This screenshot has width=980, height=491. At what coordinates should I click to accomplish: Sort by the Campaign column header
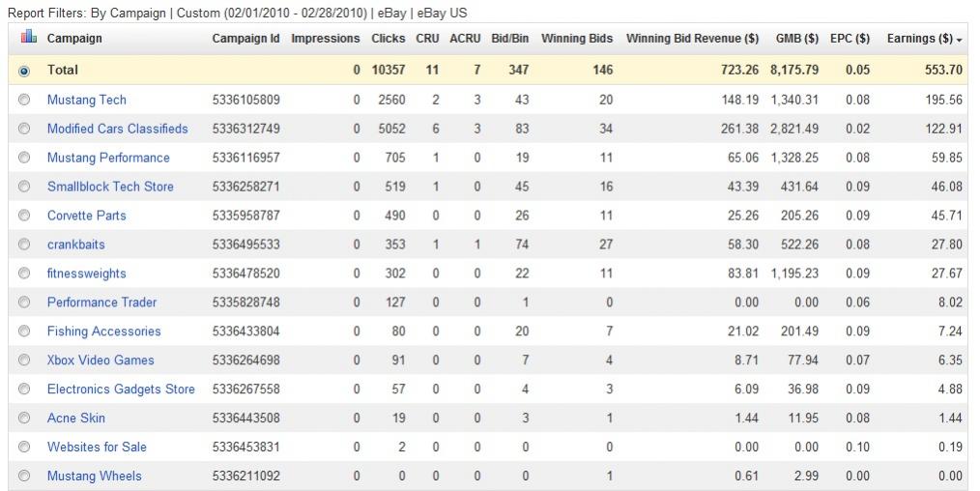[74, 39]
